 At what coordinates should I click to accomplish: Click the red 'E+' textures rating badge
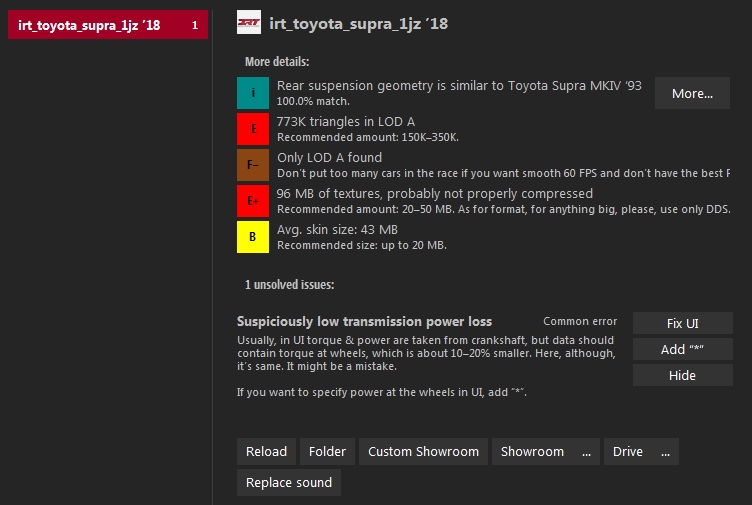tap(253, 201)
